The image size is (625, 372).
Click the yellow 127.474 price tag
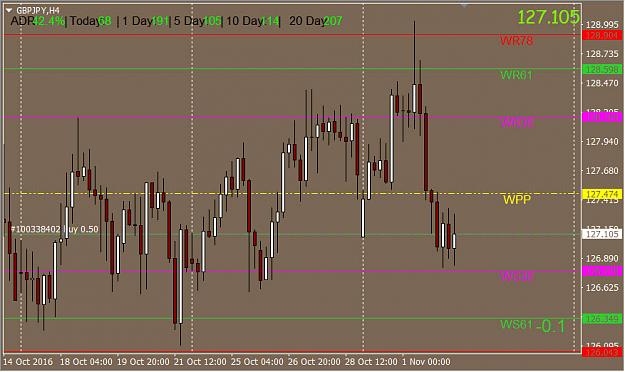click(602, 194)
